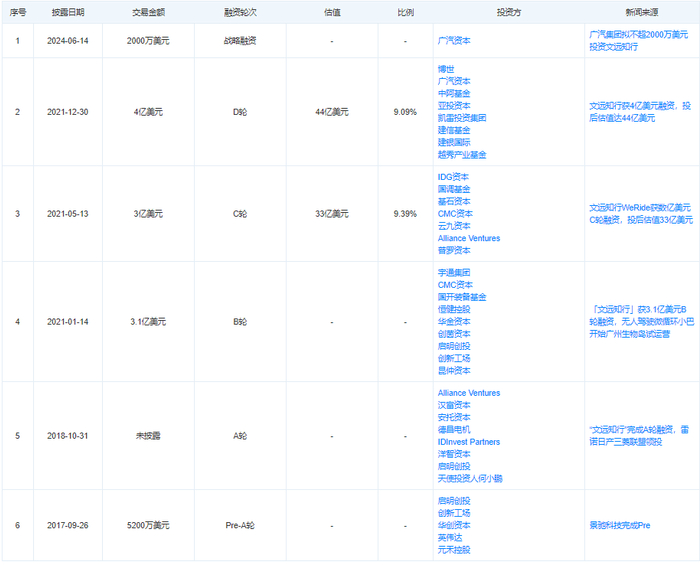Click investor link 越秀产业基金

[x=462, y=155]
